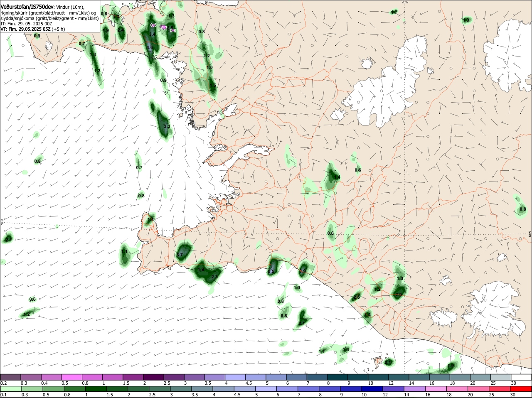Click the 3.7 precipitation value on the peninsula
Image resolution: width=532 pixels, height=398 pixels.
[x=180, y=255]
